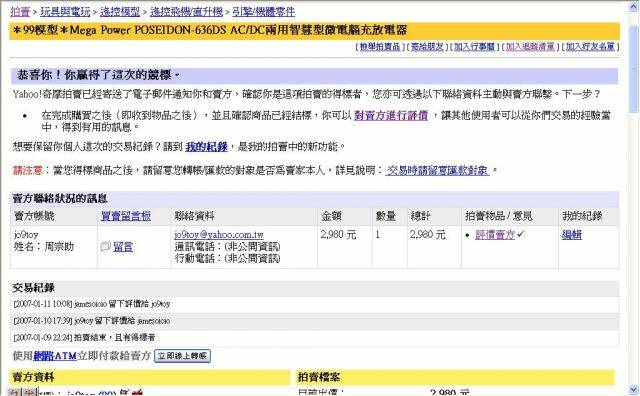Click the 2007-01-11 10:08 transaction record
640x396 pixels.
pyautogui.click(x=92, y=304)
